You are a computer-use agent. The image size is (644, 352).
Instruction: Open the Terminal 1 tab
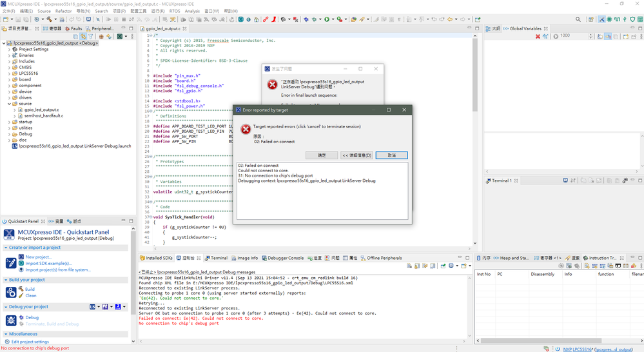pyautogui.click(x=502, y=181)
